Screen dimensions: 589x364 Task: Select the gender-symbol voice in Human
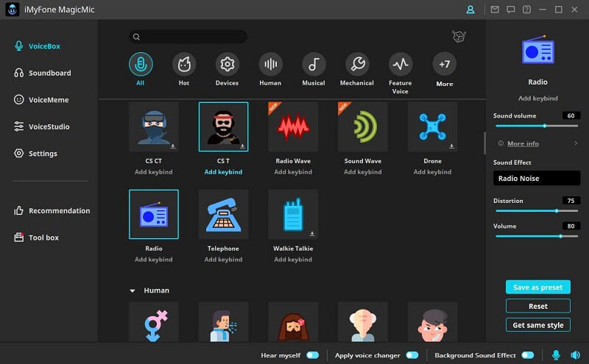point(154,322)
